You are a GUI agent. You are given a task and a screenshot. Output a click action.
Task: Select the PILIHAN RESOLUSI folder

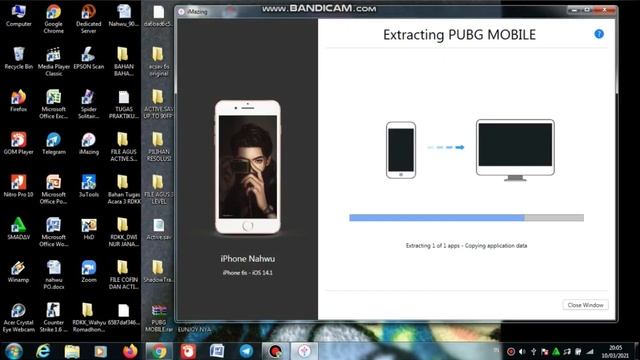[159, 147]
